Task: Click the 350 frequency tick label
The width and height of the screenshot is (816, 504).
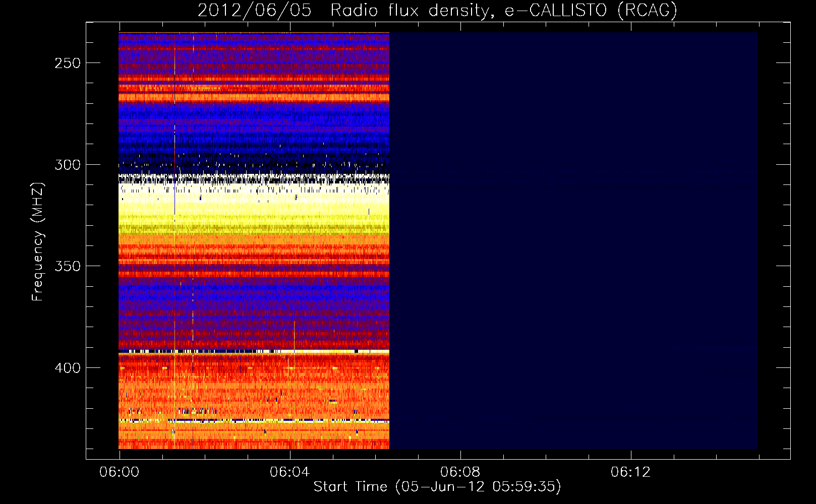Action: (x=68, y=266)
